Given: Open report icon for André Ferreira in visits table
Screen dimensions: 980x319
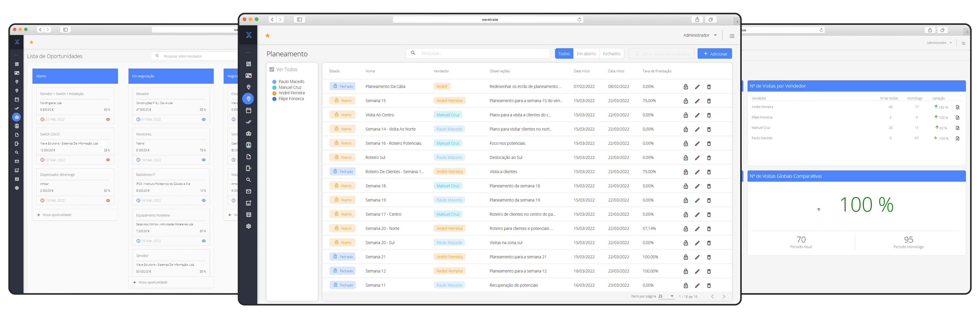Looking at the screenshot, I should [958, 107].
